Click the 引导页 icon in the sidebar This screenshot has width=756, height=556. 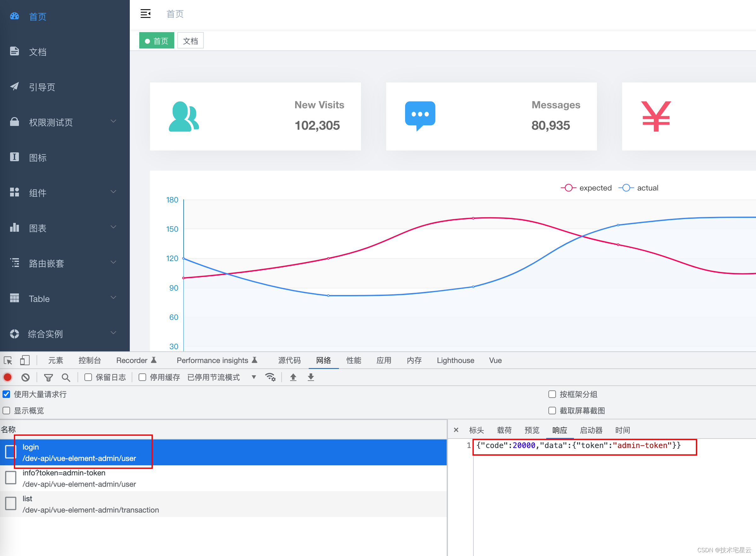(15, 86)
